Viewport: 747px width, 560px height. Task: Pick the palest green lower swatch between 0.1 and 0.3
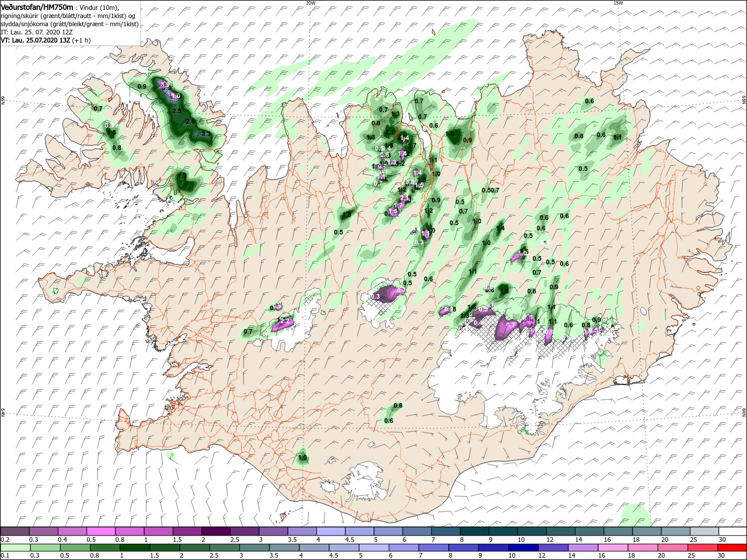[15, 548]
